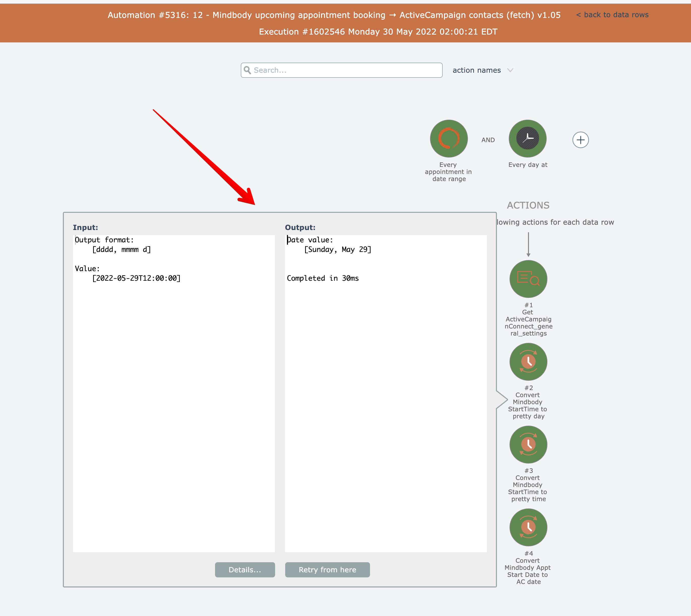Click the 'Every day at' clock trigger icon

point(527,138)
